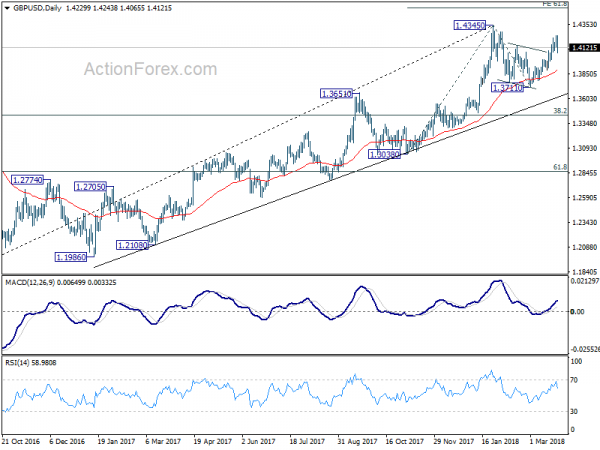
Task: Select the GBPUSD.Daily chart title text
Action: point(37,8)
